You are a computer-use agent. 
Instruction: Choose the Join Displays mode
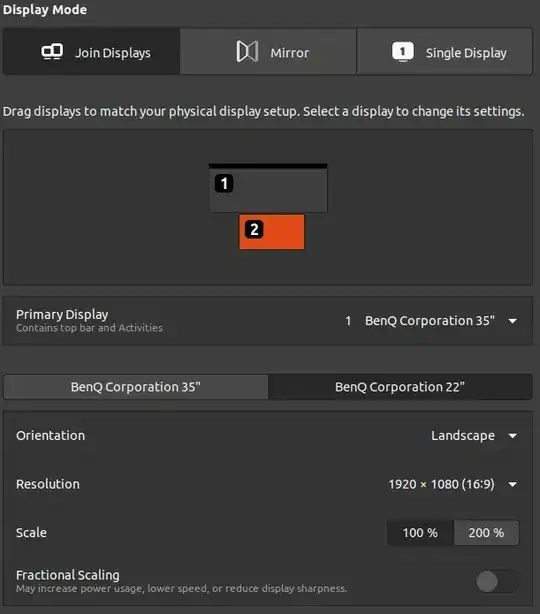[x=91, y=51]
